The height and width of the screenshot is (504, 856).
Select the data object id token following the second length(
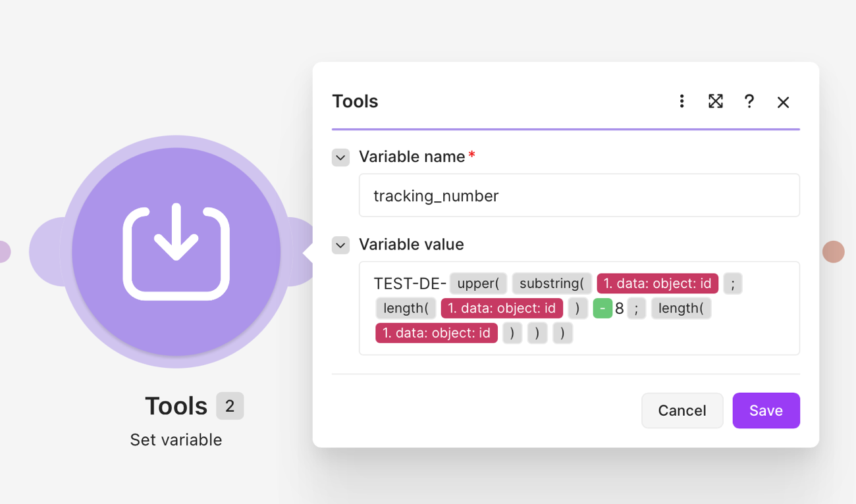(x=437, y=333)
